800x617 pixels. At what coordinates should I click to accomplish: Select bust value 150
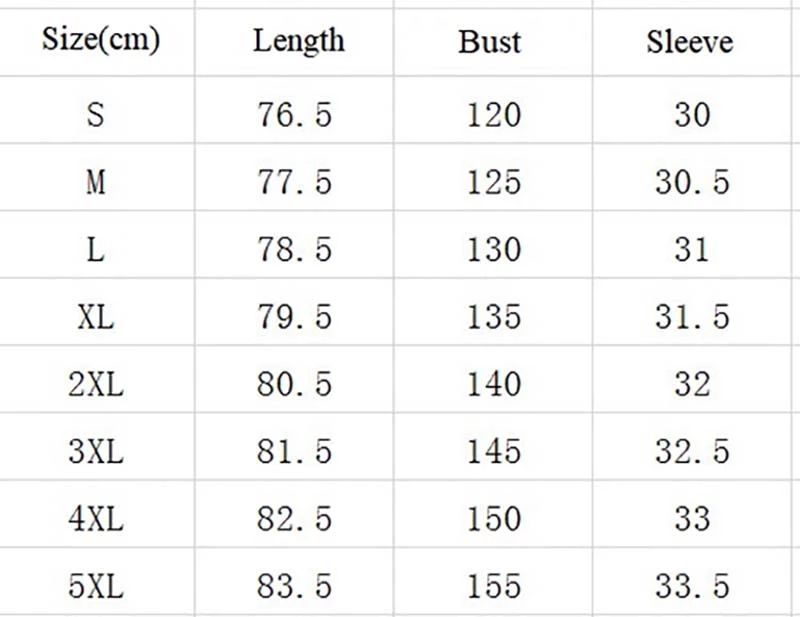coord(494,518)
